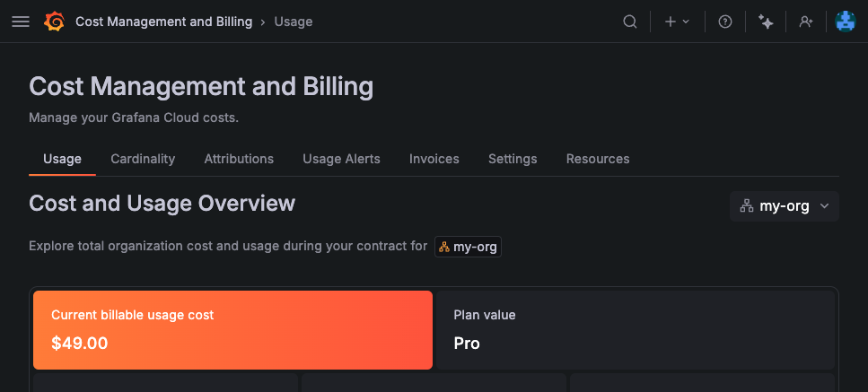Click the $49.00 cost value
Viewport: 868px width, 392px height.
point(80,344)
